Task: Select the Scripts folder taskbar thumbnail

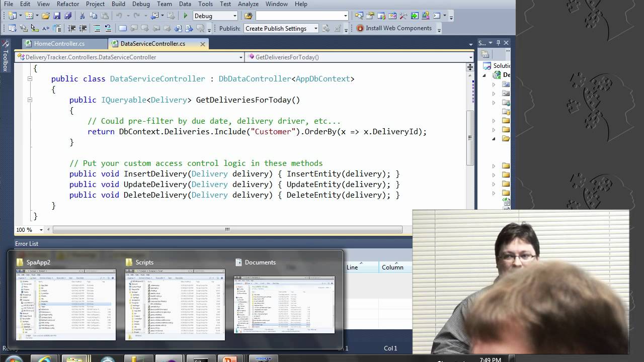Action: pyautogui.click(x=175, y=302)
